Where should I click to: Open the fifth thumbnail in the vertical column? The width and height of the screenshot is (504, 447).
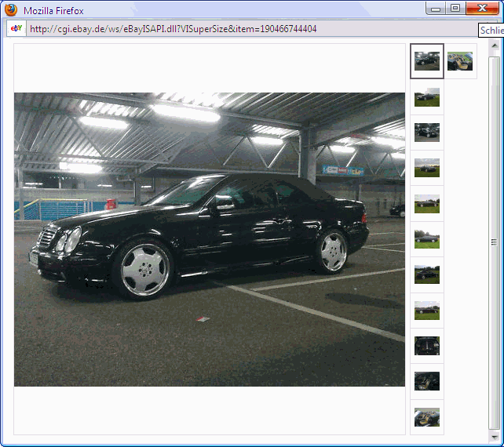(427, 204)
